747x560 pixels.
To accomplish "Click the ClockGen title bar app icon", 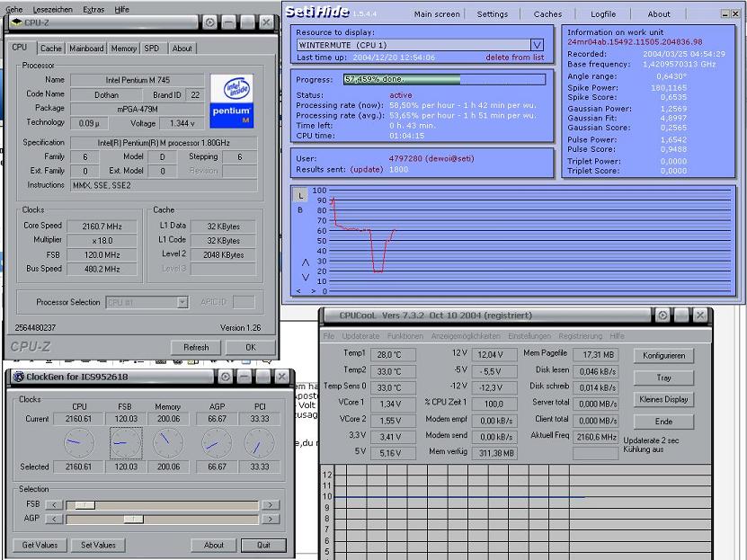I will [19, 377].
